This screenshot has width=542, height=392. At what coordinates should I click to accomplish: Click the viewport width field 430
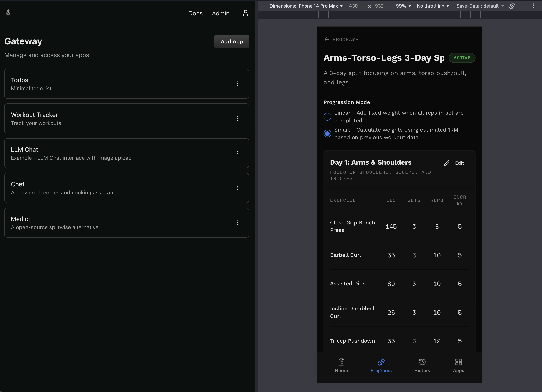pyautogui.click(x=353, y=6)
